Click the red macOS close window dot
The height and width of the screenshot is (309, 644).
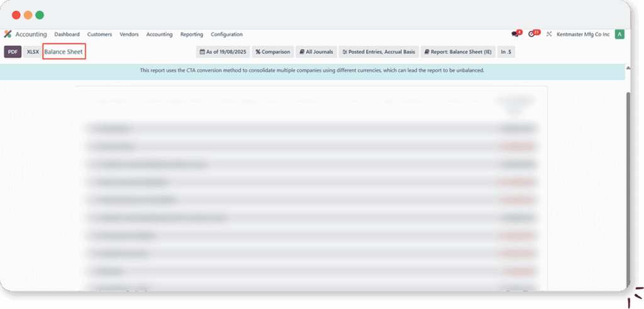16,15
